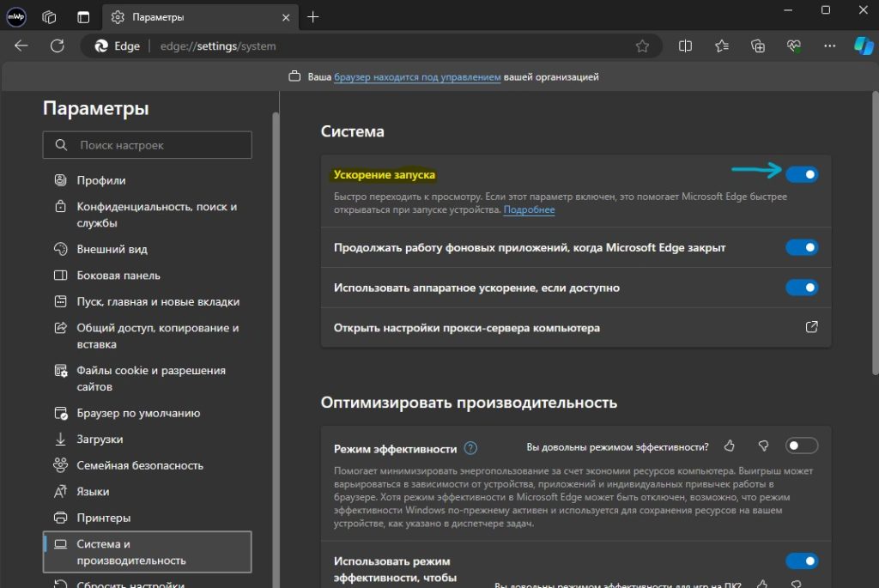Click the Поиск настроек search field

point(148,145)
